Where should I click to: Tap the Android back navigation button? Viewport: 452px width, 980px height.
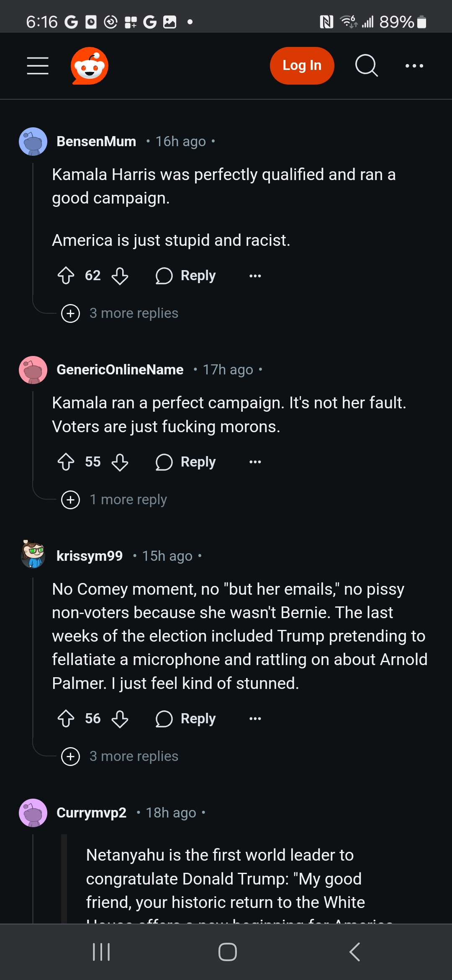click(x=354, y=952)
